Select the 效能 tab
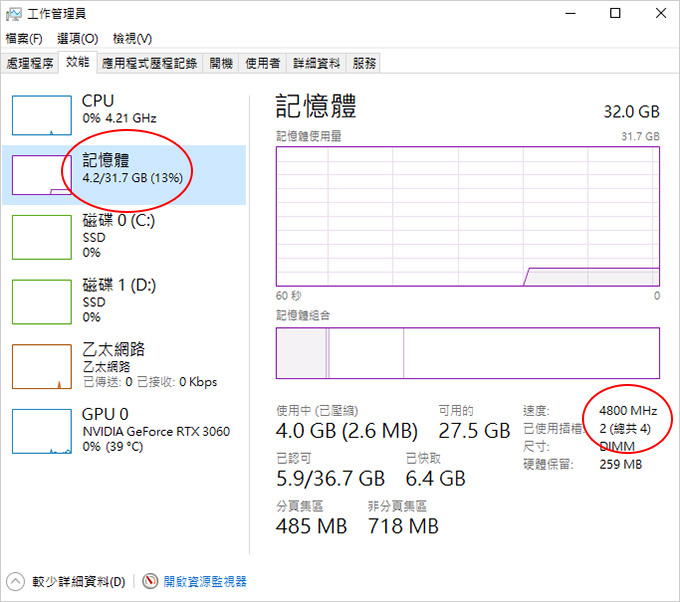This screenshot has height=602, width=680. tap(78, 62)
